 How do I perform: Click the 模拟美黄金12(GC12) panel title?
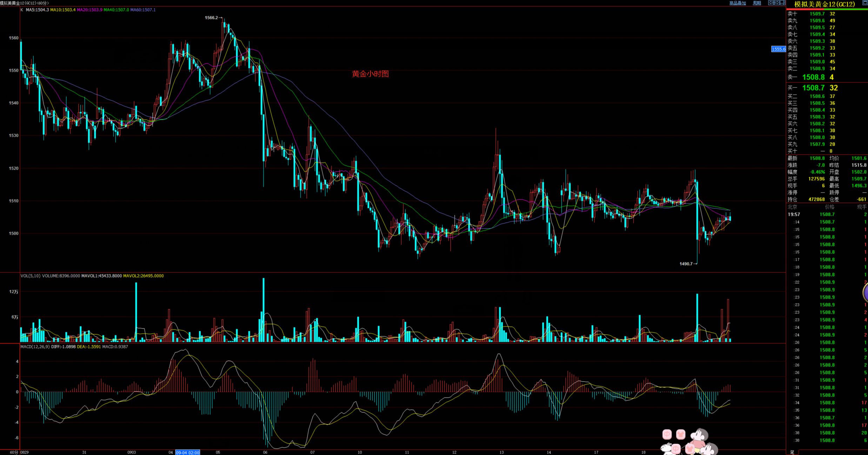[824, 4]
